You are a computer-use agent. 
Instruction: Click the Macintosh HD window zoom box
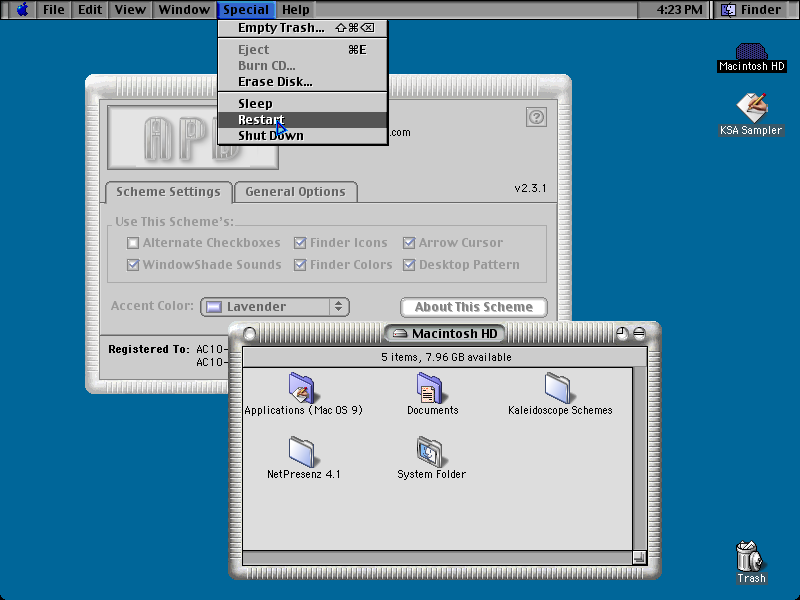[x=621, y=333]
